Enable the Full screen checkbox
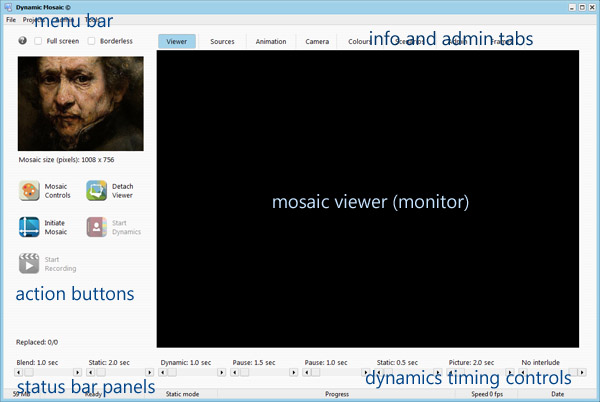Image resolution: width=600 pixels, height=402 pixels. [x=38, y=41]
